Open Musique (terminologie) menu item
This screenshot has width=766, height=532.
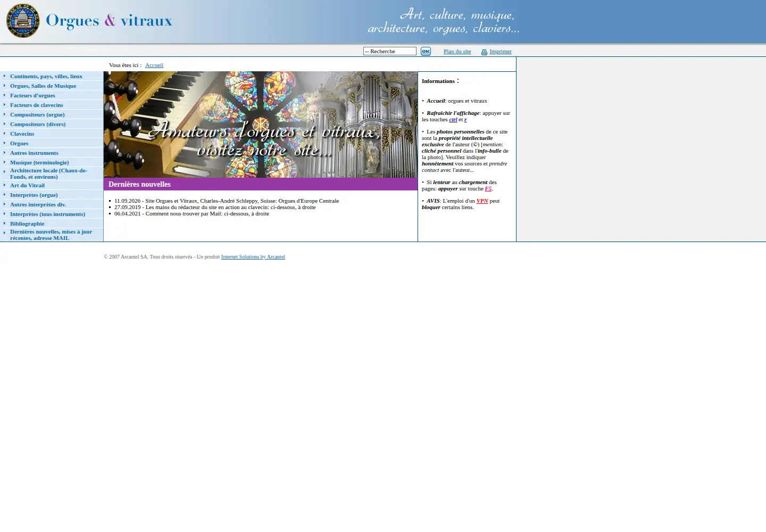(39, 163)
